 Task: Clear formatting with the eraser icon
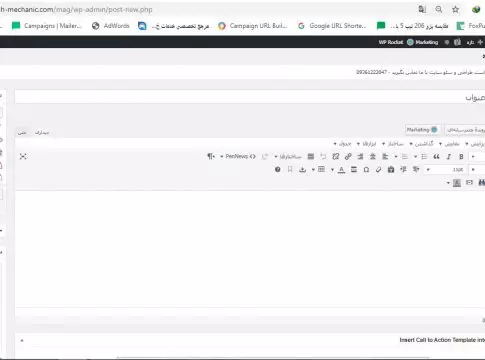tap(378, 170)
